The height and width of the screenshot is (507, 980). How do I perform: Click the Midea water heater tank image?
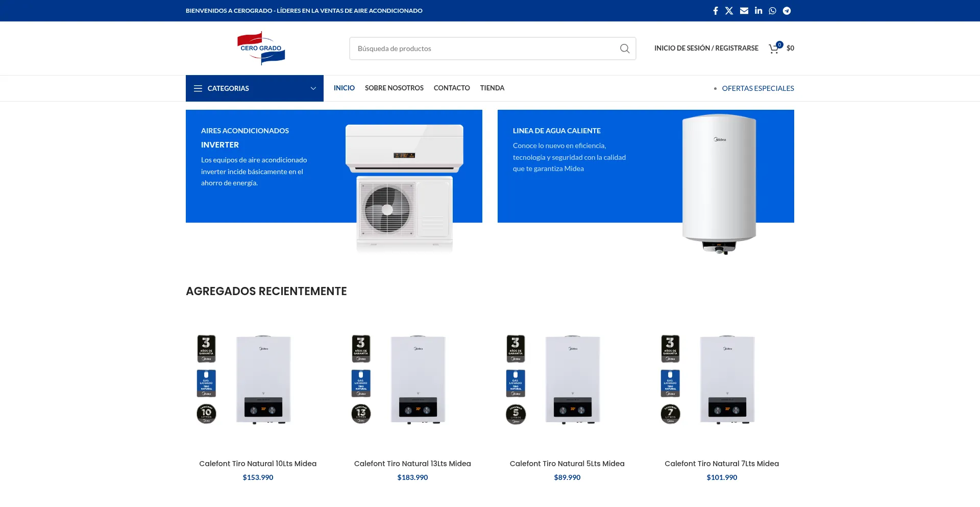click(x=719, y=184)
